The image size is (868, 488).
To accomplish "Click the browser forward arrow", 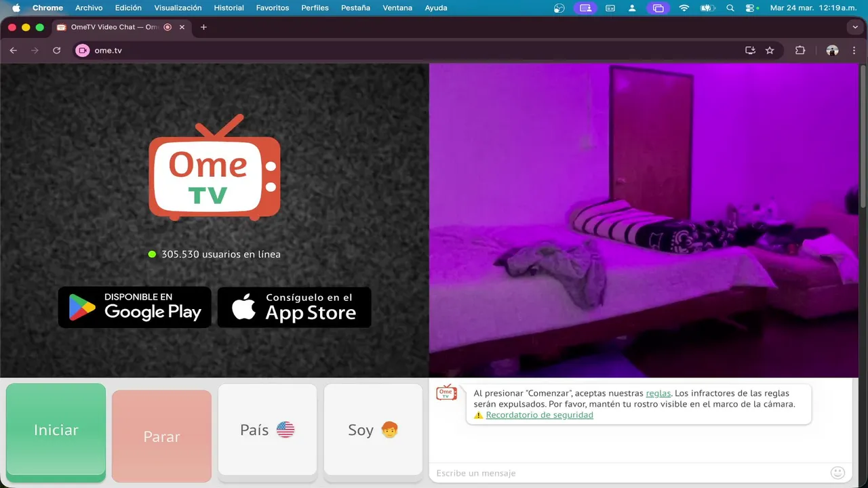I will point(35,50).
